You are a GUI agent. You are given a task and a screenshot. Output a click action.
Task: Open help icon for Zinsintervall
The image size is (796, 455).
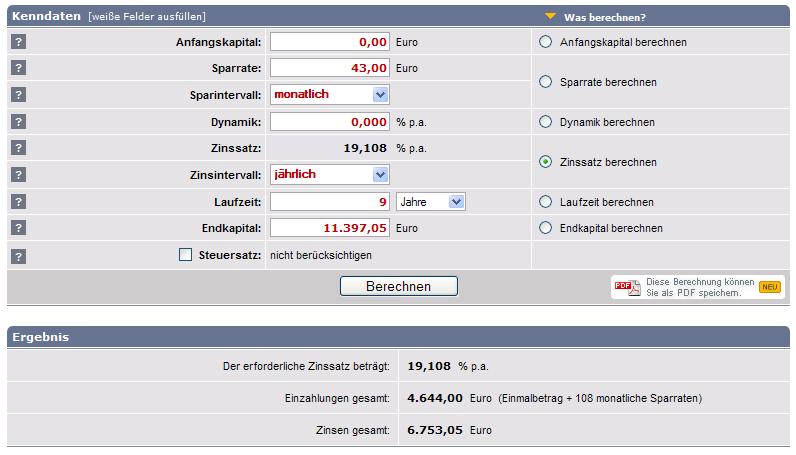(x=18, y=175)
